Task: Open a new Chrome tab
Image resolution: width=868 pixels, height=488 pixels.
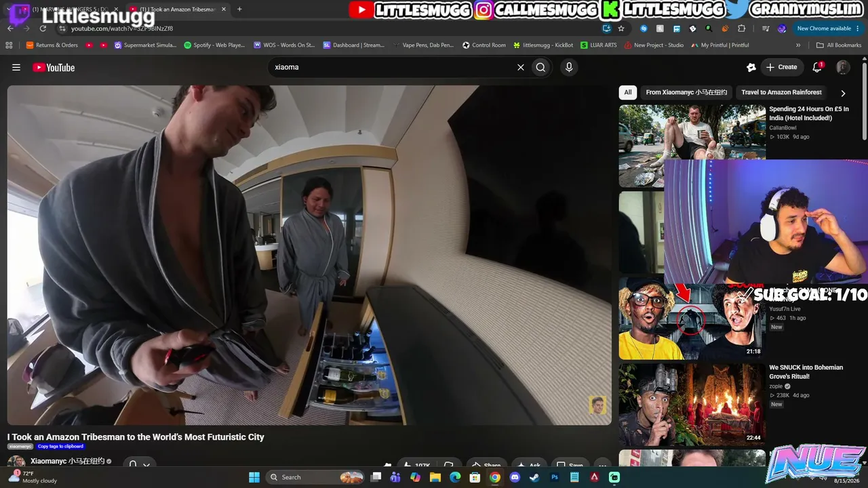Action: click(239, 9)
